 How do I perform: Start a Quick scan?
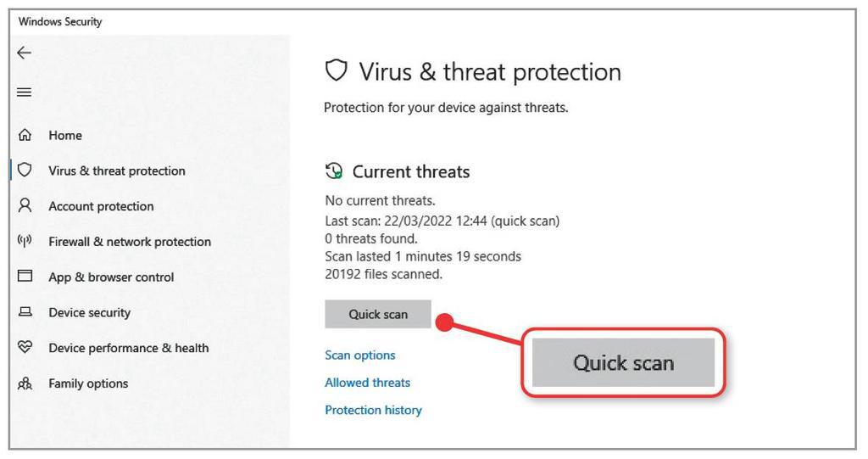378,314
